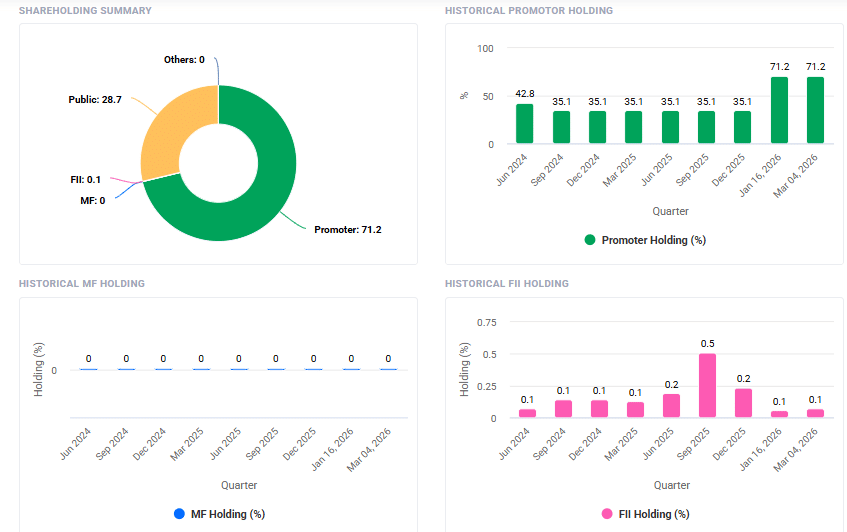
Task: Click the Sep 2025 FII bar showing 0.5
Action: click(x=707, y=386)
